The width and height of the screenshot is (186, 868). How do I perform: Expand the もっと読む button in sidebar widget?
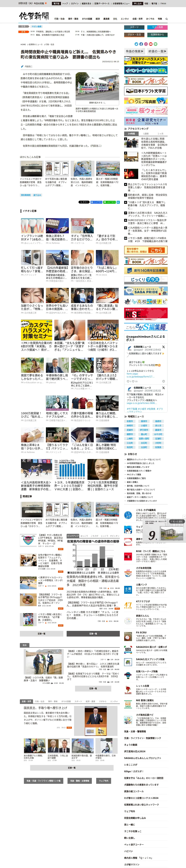point(177,521)
